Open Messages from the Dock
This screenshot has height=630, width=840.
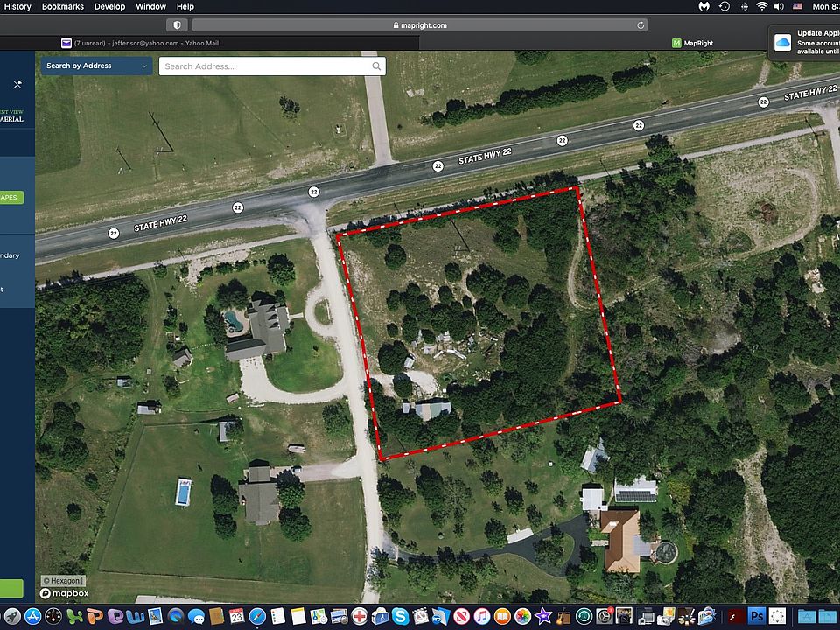[196, 617]
